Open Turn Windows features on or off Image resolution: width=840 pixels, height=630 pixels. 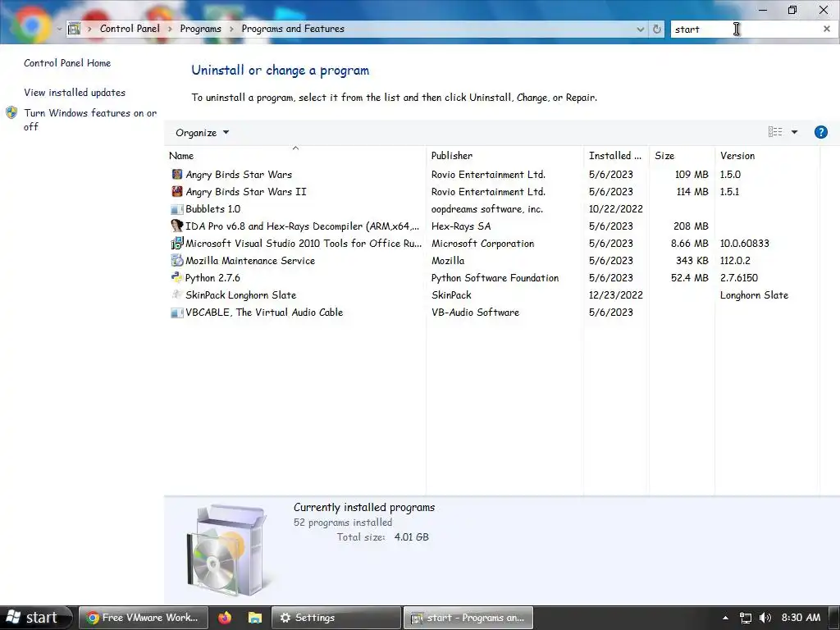90,120
